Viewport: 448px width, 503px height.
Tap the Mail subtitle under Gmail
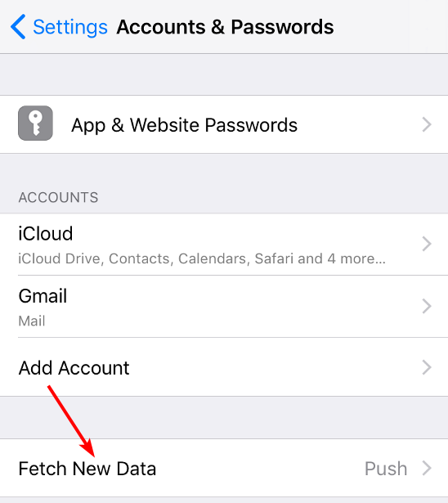click(32, 321)
